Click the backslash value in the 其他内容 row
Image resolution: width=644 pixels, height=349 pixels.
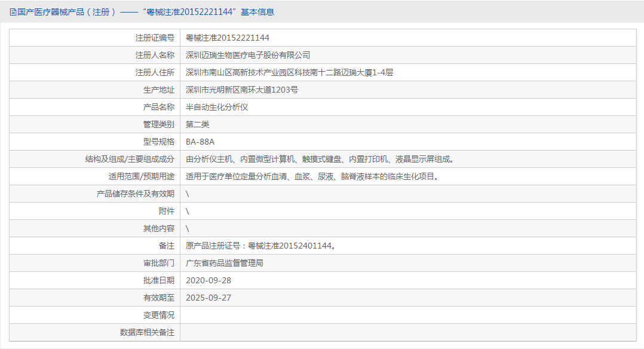(188, 228)
